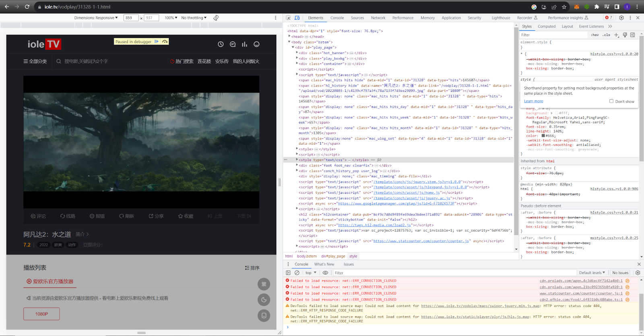Viewport: 644px width, 336px height.
Task: Open the message bubble icon in site header
Action: pos(233,44)
